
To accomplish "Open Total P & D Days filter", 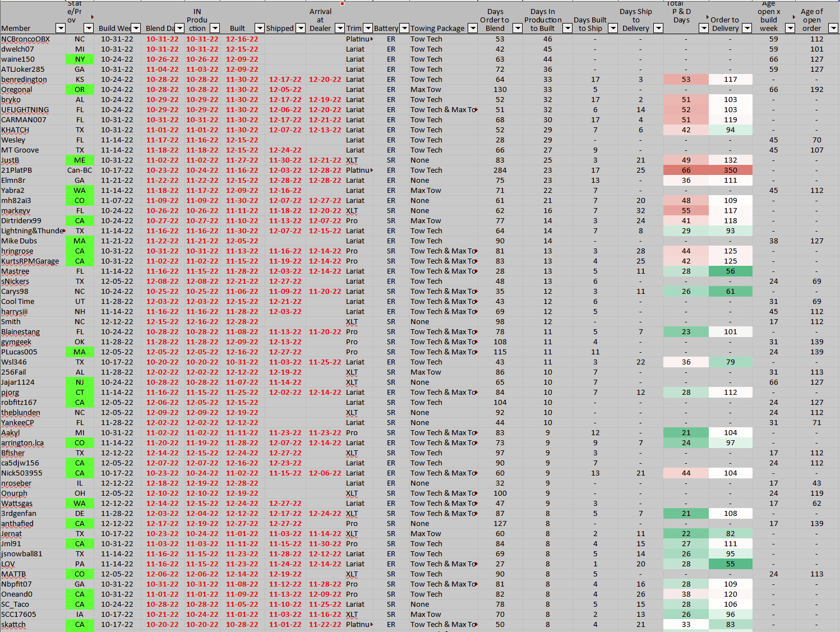I will click(704, 28).
